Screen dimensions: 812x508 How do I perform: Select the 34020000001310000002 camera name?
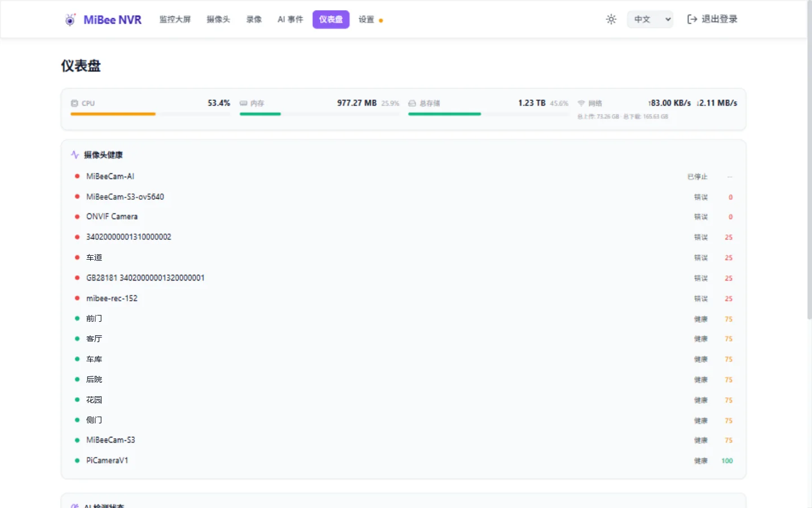click(129, 237)
